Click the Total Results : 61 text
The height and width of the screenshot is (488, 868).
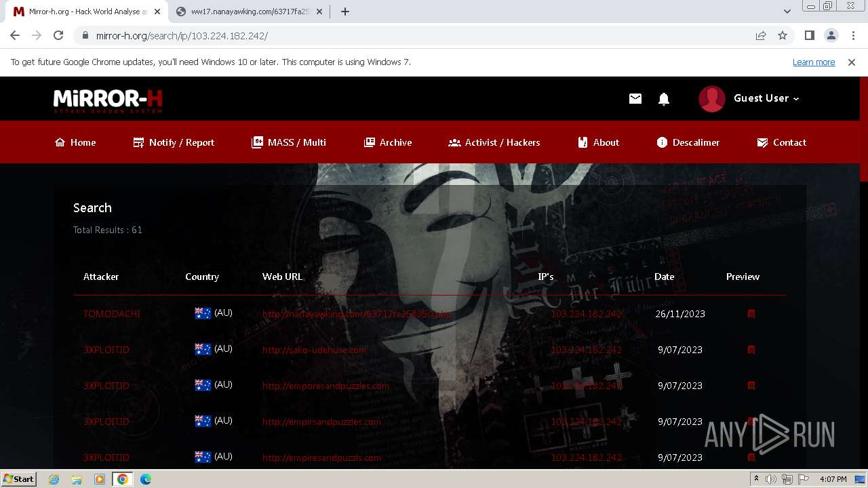click(x=108, y=230)
